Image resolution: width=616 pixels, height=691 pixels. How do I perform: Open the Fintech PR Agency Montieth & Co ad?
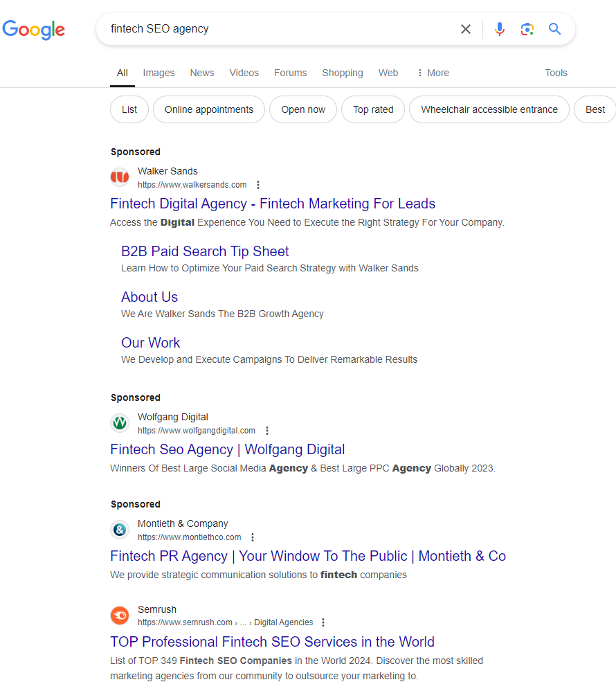pyautogui.click(x=308, y=556)
